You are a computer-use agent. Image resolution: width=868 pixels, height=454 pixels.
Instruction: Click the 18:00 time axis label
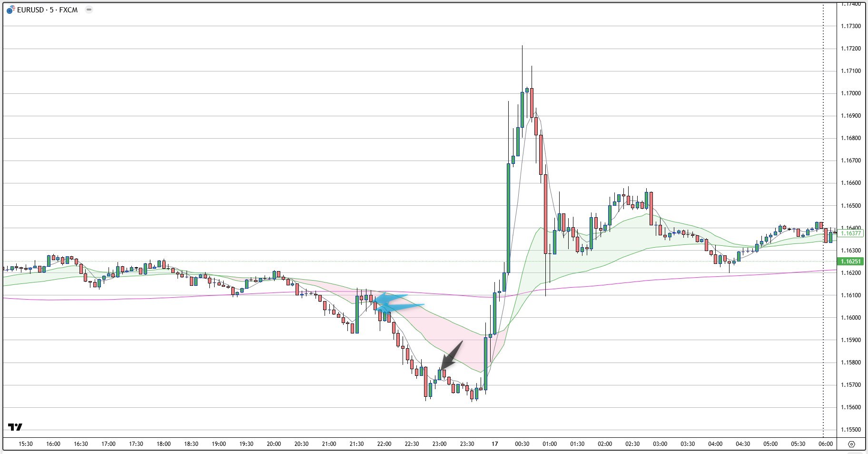click(x=164, y=444)
